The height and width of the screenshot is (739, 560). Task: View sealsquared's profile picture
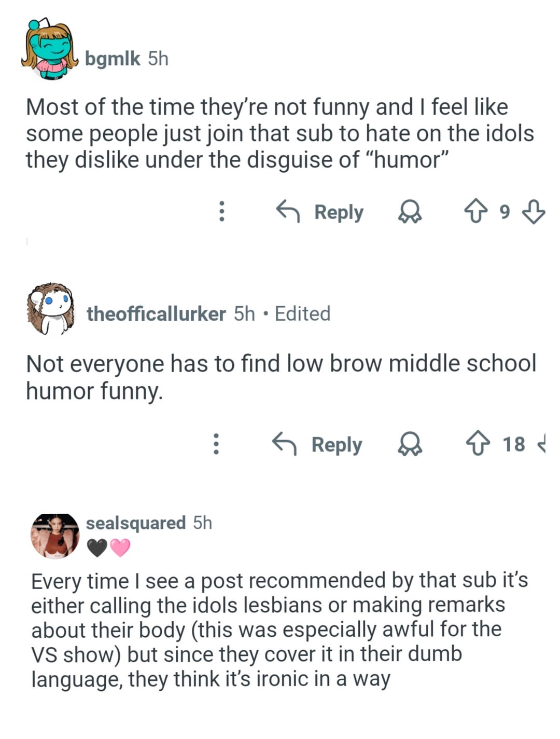[55, 536]
